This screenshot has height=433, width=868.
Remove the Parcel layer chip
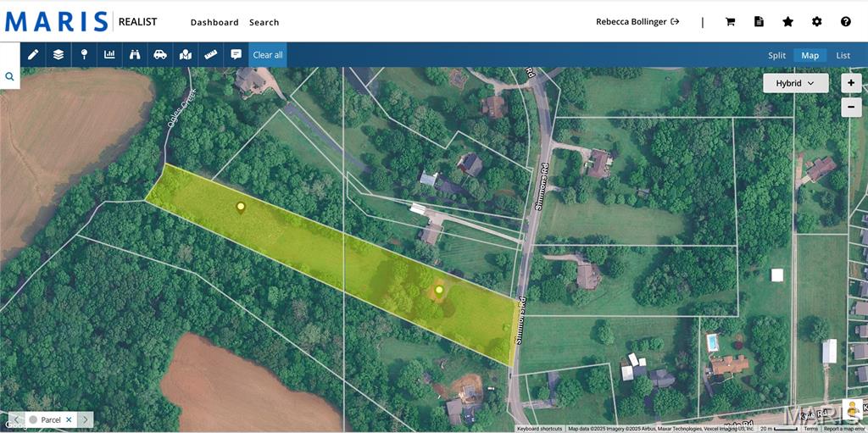click(x=69, y=419)
